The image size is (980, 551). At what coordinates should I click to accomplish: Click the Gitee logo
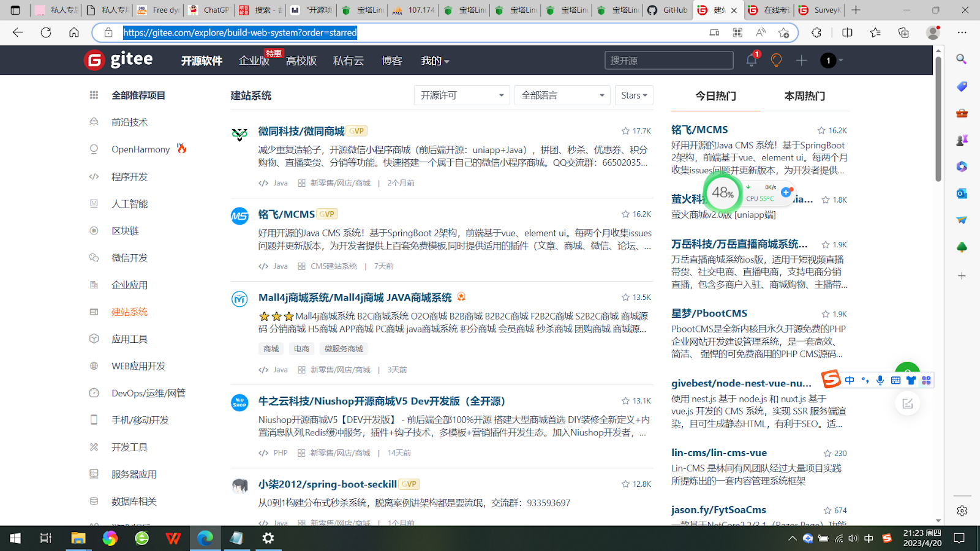pos(118,59)
